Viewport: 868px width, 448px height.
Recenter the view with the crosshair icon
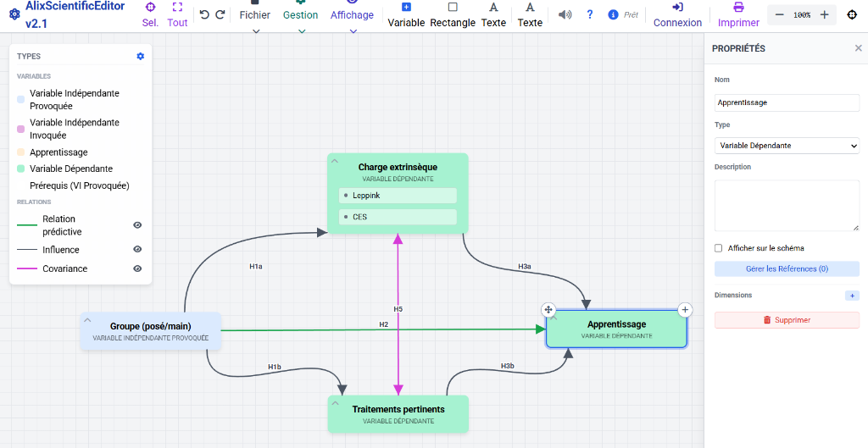pyautogui.click(x=853, y=15)
